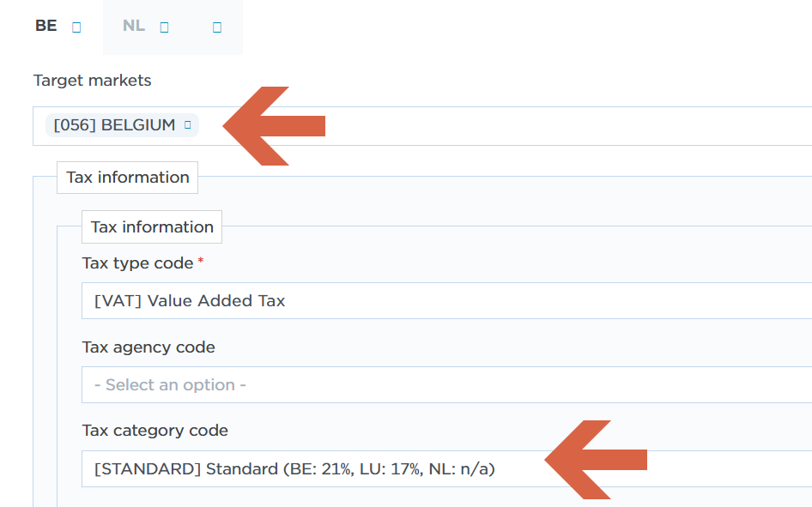The image size is (812, 507).
Task: Click the small icon on the BE tab
Action: coord(76,27)
